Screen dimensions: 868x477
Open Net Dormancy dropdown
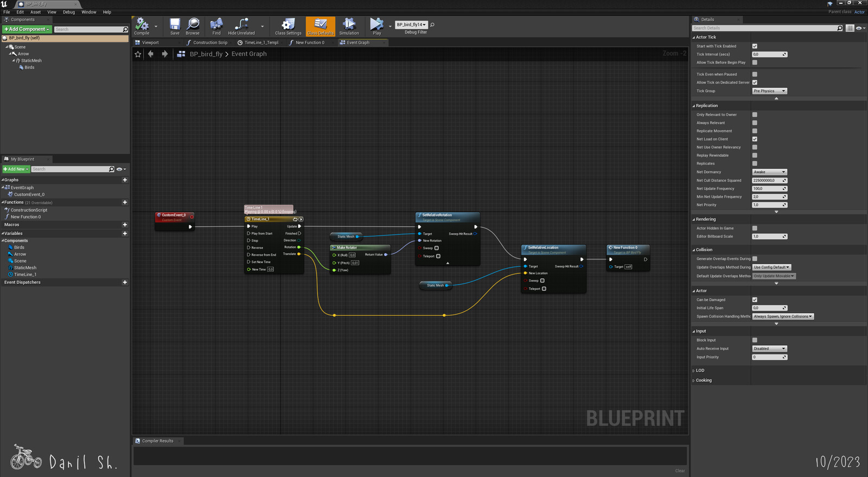pos(769,172)
